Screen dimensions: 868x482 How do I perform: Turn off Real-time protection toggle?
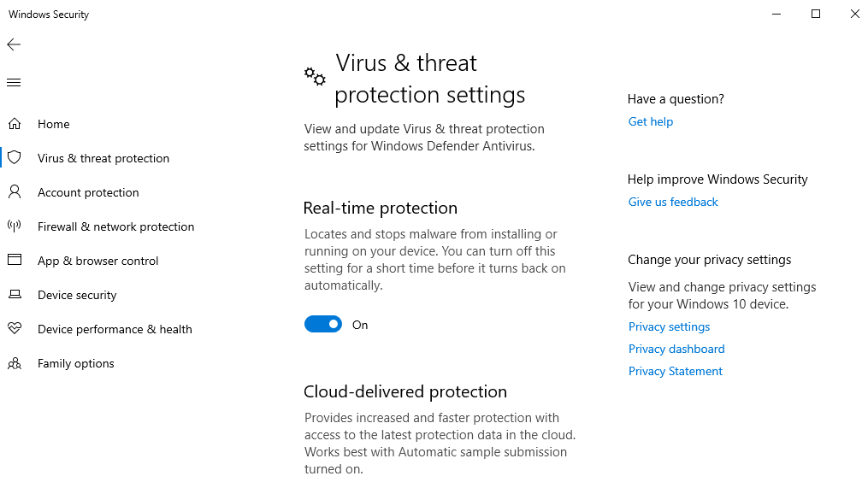323,325
